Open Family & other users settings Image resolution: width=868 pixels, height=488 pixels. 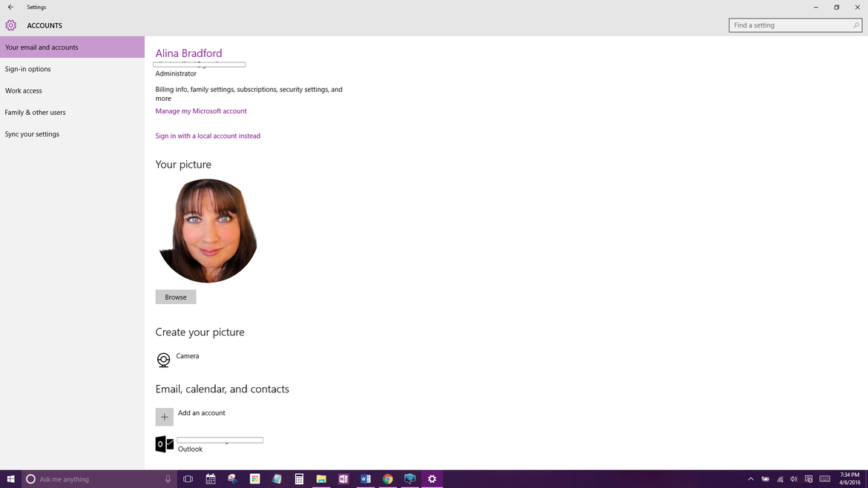tap(35, 112)
